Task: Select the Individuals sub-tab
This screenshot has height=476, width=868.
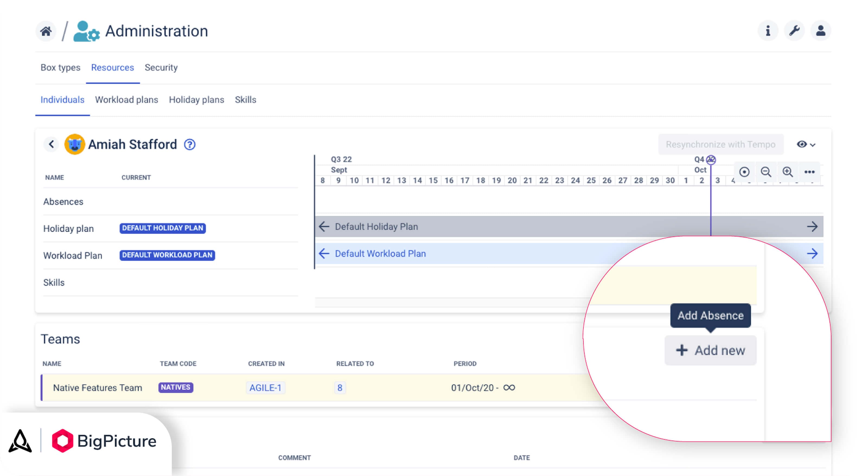Action: pyautogui.click(x=62, y=100)
